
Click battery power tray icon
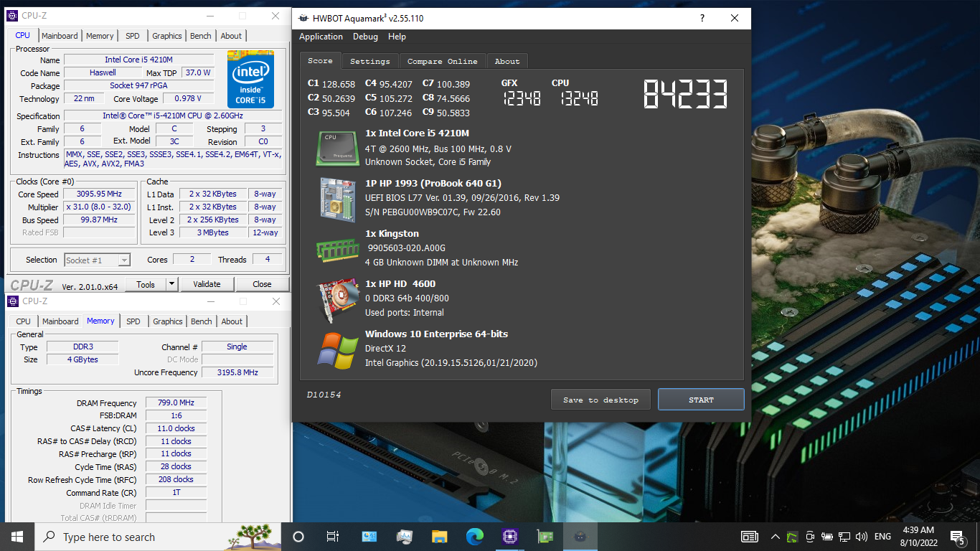[827, 537]
